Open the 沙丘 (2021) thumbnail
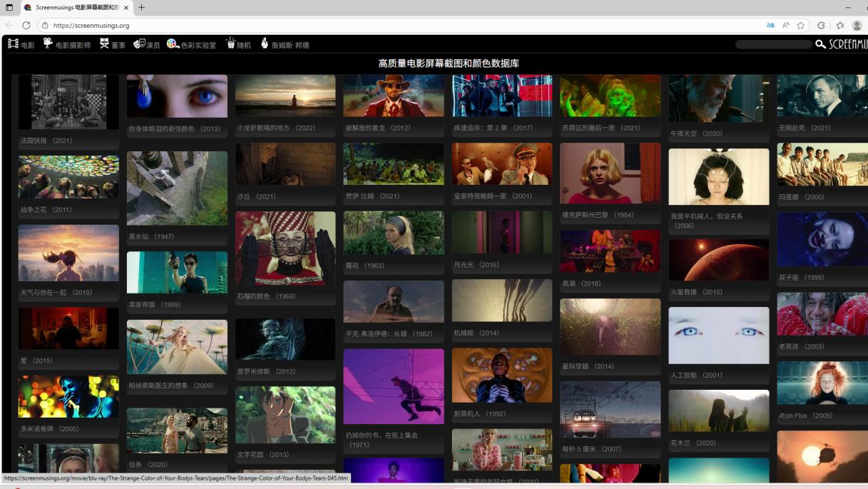868x489 pixels. pyautogui.click(x=285, y=164)
